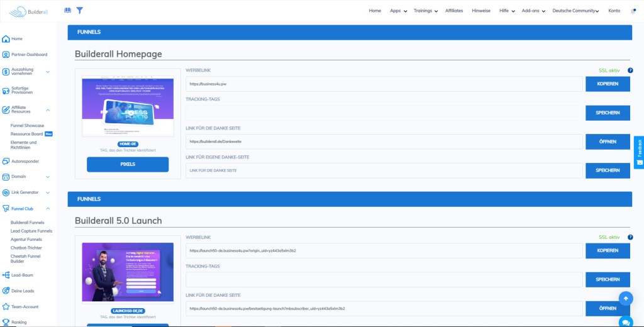Click KOPIEREN for the Builderall Homepage link
Screen dimensions: 644x327
click(x=608, y=84)
